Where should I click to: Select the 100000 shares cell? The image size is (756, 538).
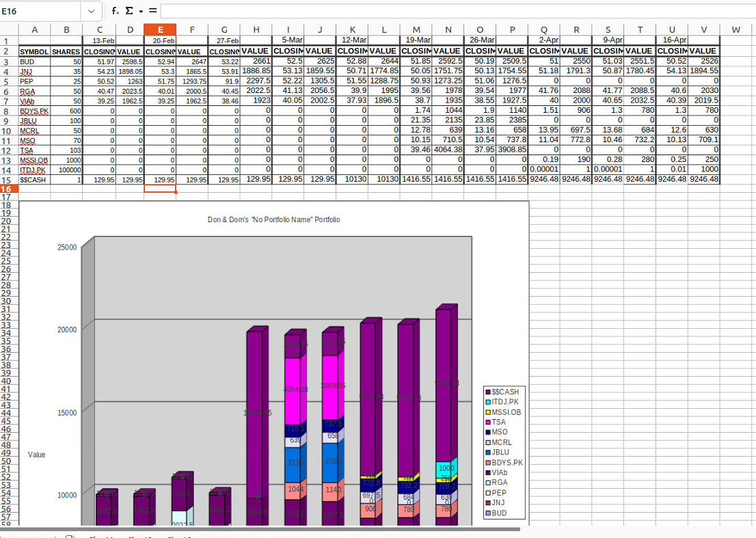(66, 170)
